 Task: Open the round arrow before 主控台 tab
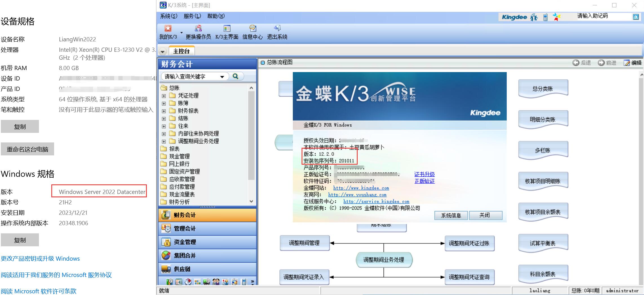163,52
